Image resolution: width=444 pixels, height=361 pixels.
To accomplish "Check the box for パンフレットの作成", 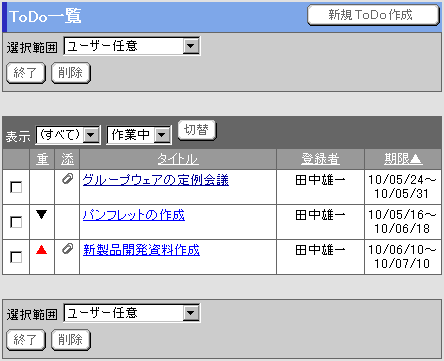I will (16, 222).
